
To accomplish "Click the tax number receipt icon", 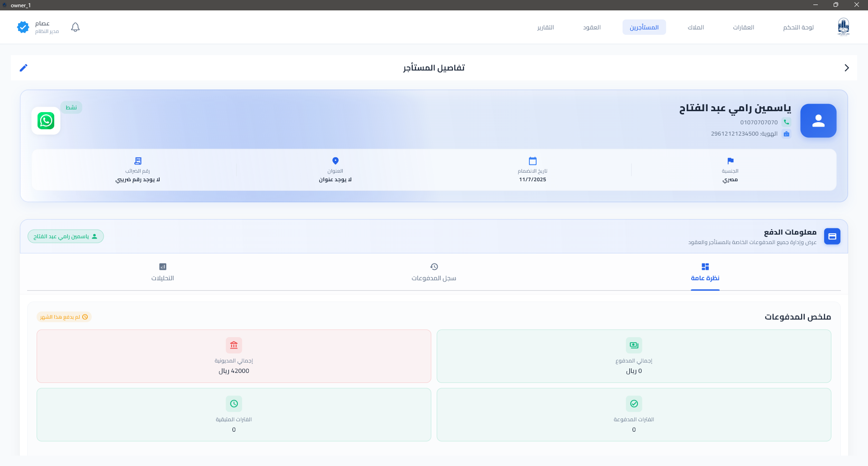I will tap(138, 161).
